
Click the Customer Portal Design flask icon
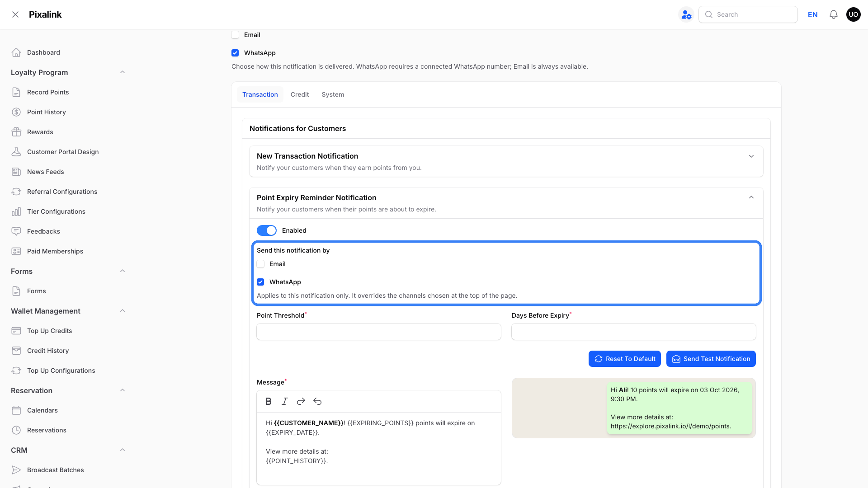(x=16, y=152)
